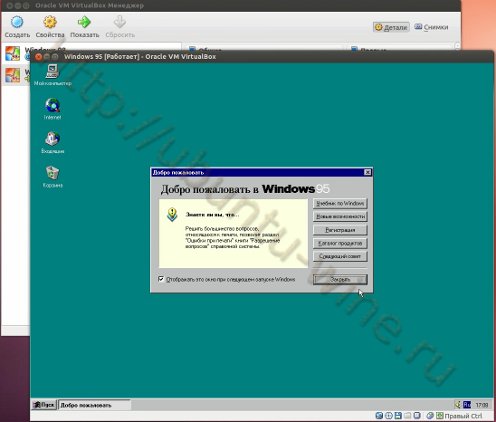496x422 pixels.
Task: Open the Windows 95 Пуск start button
Action: (44, 405)
